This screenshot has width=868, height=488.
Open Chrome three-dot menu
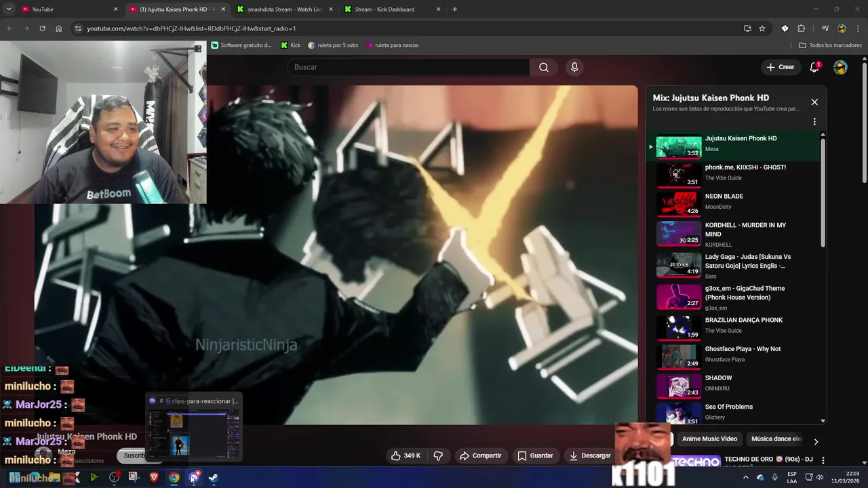pos(858,28)
